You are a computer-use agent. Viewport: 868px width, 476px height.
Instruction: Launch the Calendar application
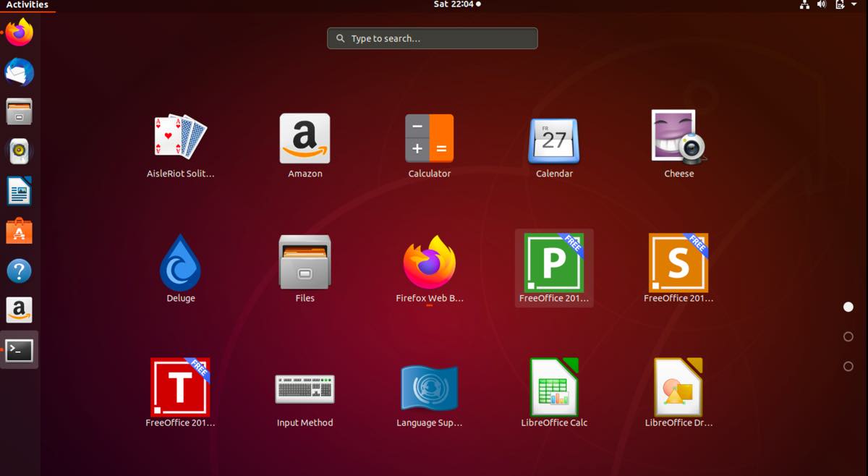[x=553, y=137]
